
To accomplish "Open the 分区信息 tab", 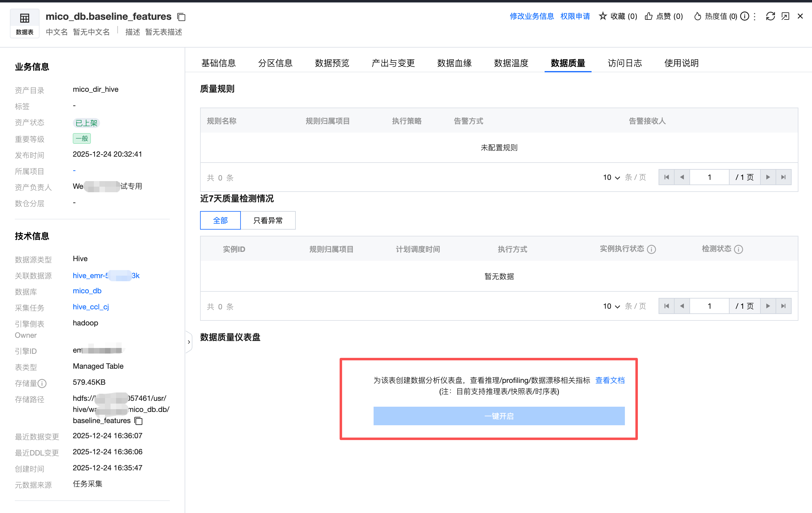I will (275, 63).
